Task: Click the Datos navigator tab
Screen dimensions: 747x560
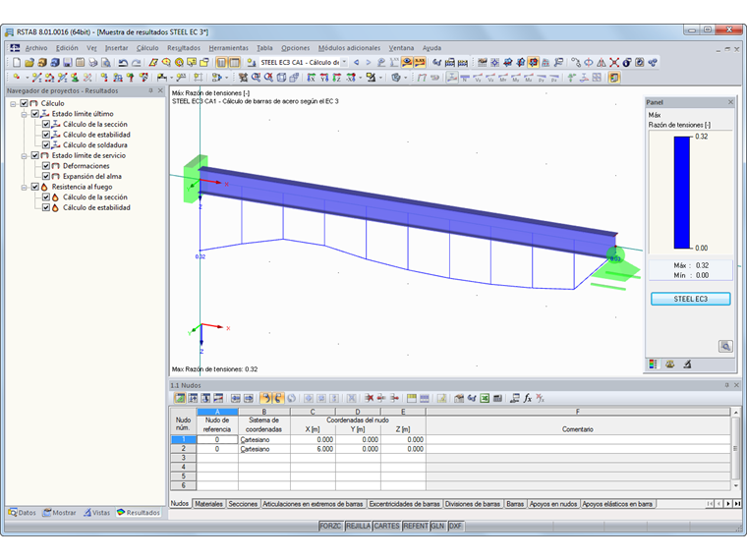Action: 23,513
